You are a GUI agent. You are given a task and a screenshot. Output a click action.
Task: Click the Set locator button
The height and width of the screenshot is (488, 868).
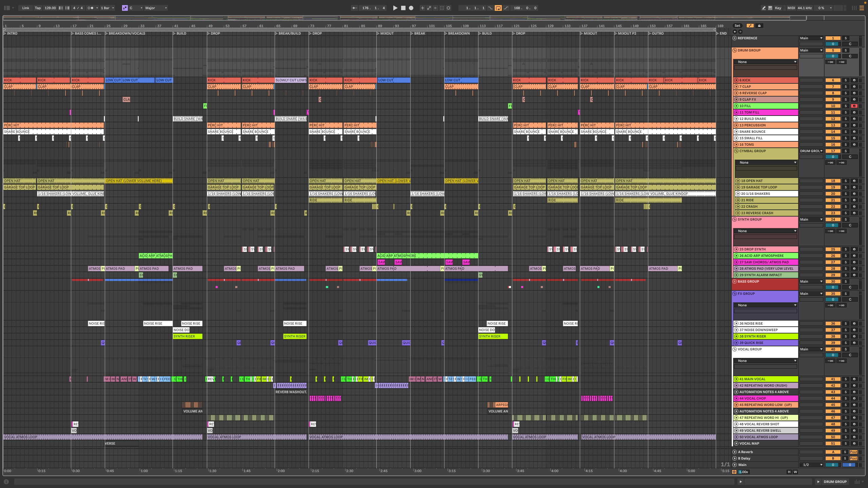click(737, 26)
